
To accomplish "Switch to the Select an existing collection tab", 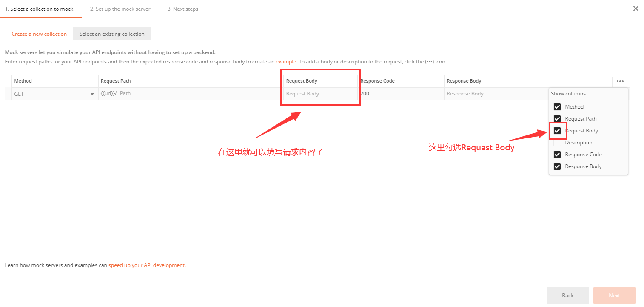I will (112, 34).
